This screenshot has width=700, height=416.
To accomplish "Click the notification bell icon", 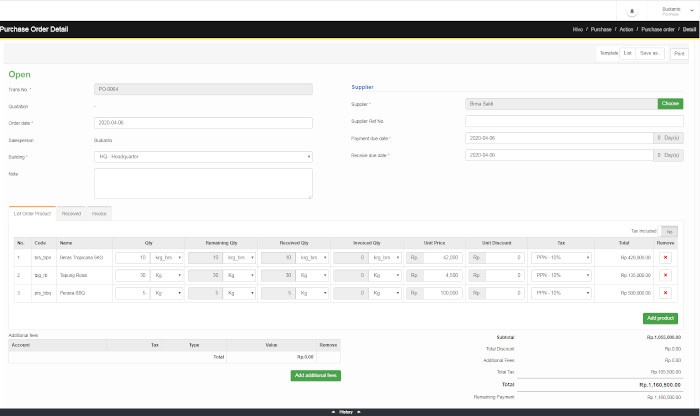I will 631,10.
